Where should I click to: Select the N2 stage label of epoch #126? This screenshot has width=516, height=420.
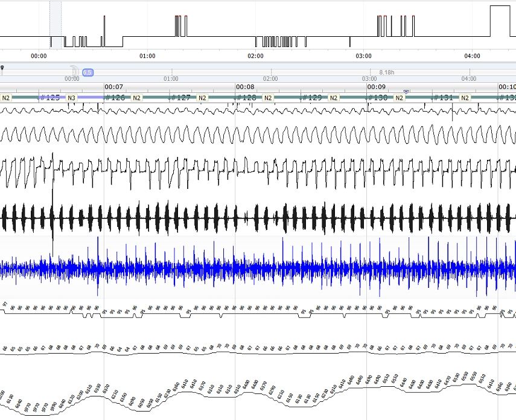(136, 98)
